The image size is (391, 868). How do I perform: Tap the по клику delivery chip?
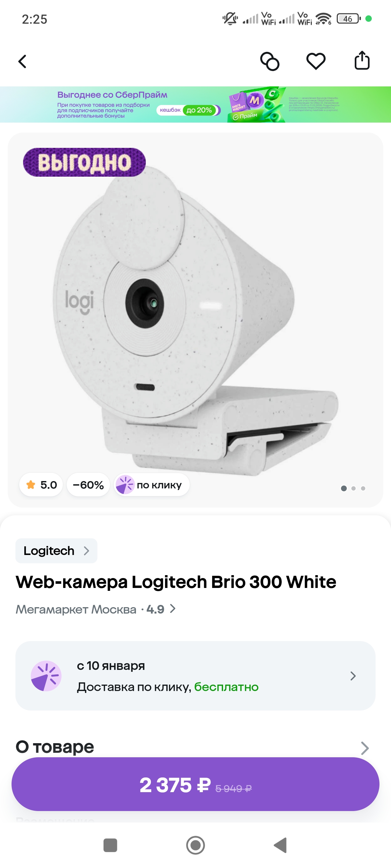152,485
